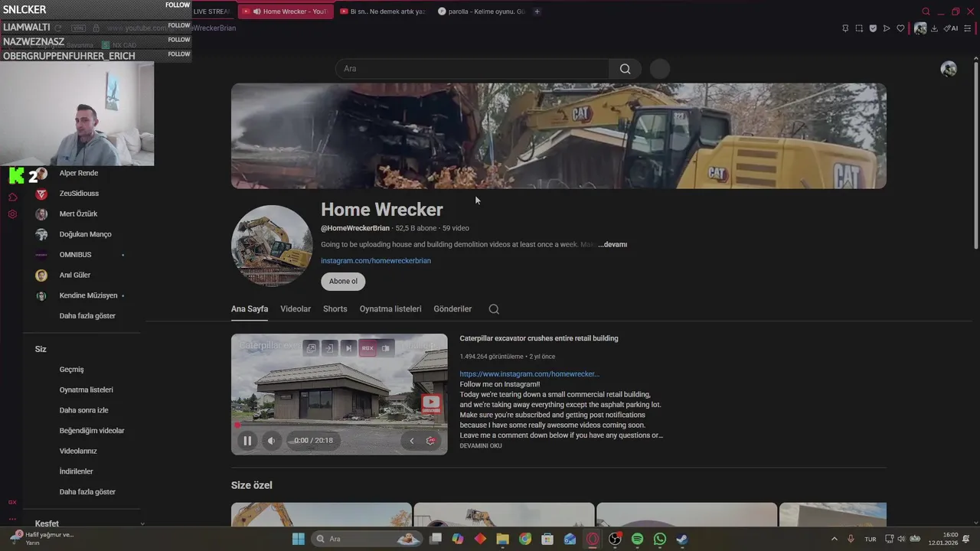Open Spotify from the taskbar
This screenshot has width=980, height=551.
(637, 539)
